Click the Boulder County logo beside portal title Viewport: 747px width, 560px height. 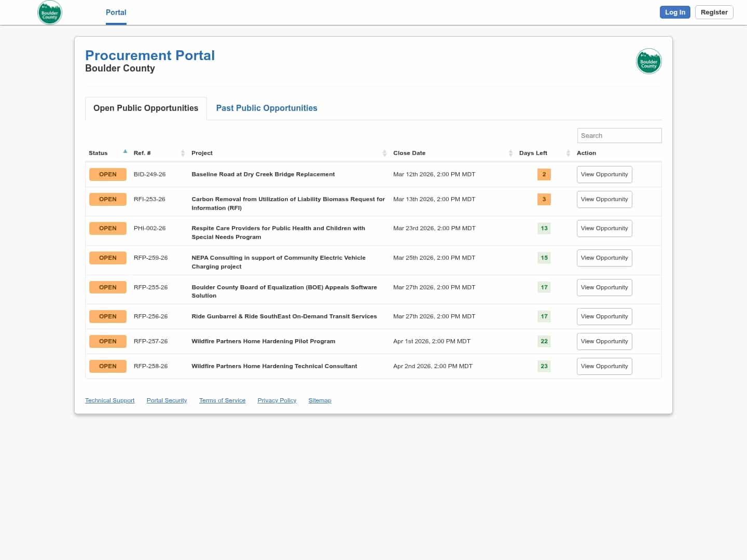pyautogui.click(x=648, y=62)
